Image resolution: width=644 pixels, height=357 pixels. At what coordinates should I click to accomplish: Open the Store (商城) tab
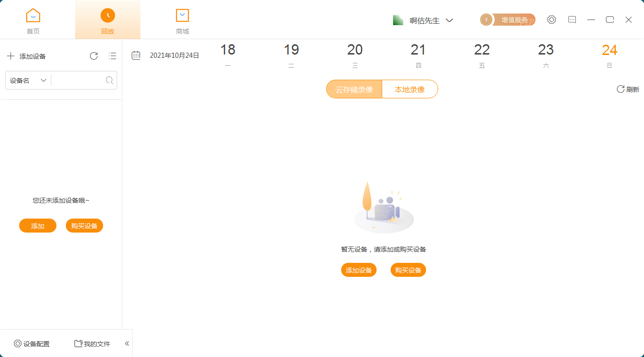[182, 21]
